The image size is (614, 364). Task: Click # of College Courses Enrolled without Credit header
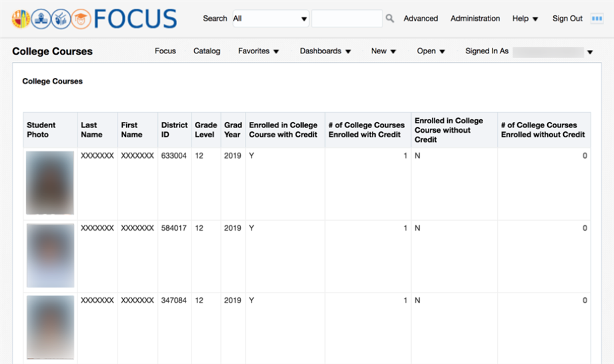point(545,130)
